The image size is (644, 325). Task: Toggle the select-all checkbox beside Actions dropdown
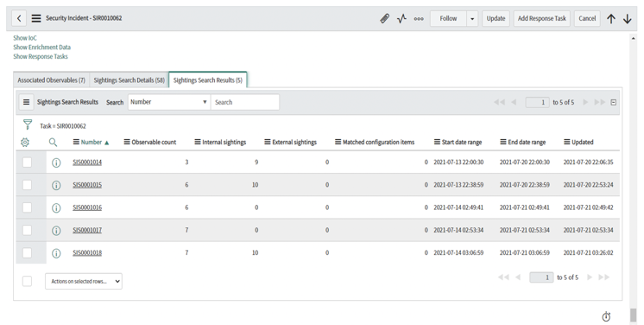click(x=27, y=282)
